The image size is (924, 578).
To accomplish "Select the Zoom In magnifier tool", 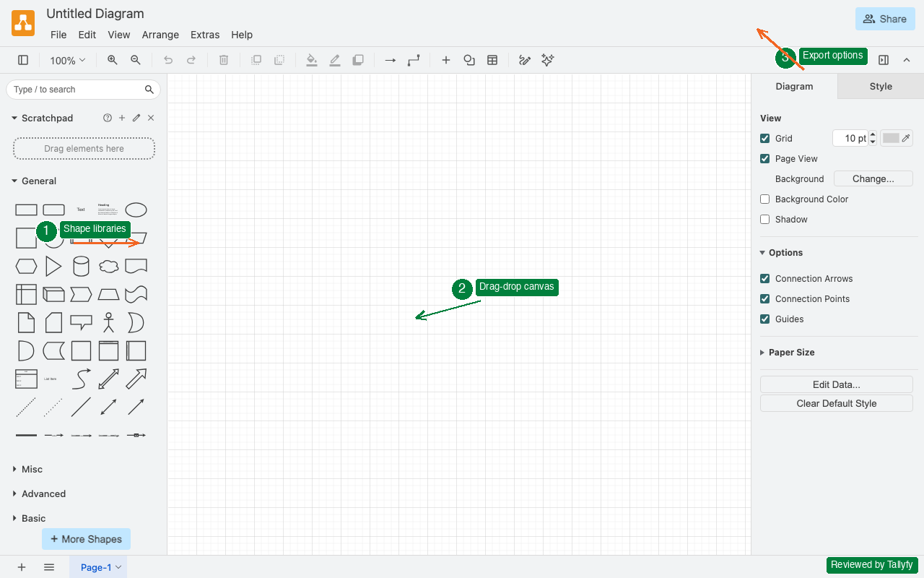I will (x=112, y=60).
